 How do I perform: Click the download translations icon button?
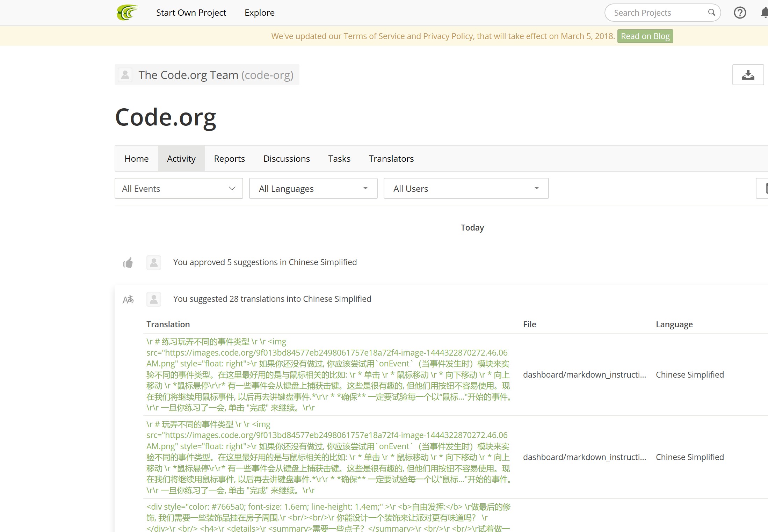coord(748,75)
